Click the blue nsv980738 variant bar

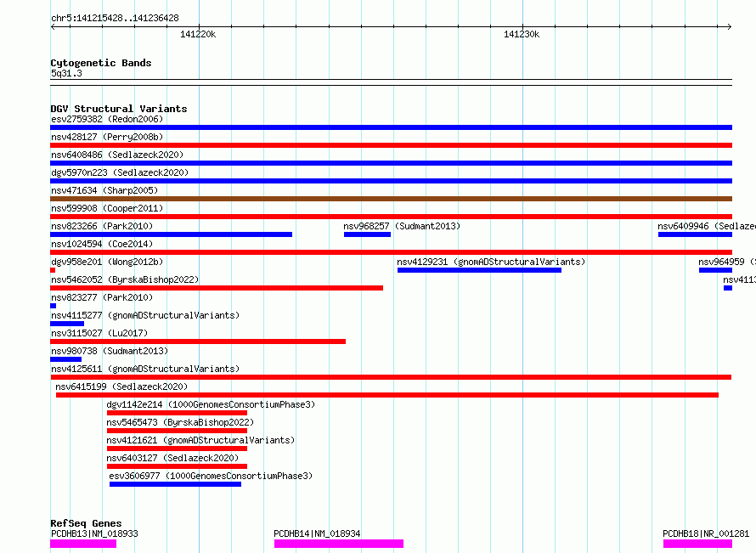pyautogui.click(x=65, y=359)
